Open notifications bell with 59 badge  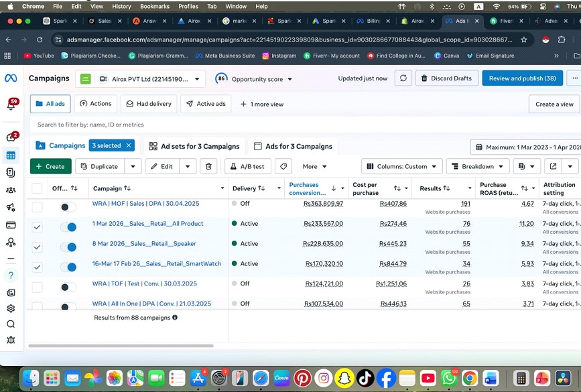[11, 105]
